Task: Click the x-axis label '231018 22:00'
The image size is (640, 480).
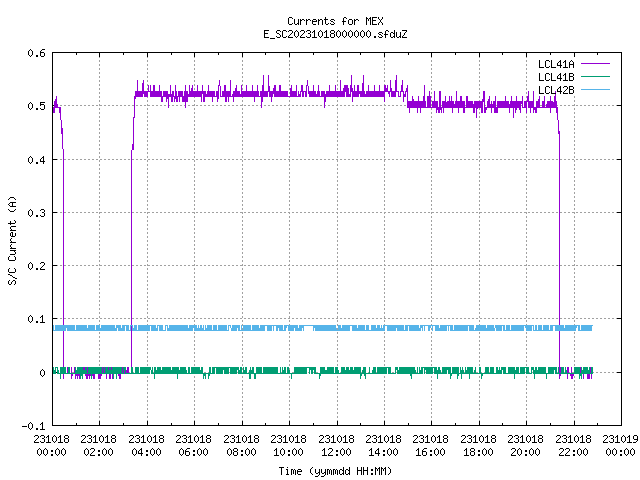Action: pyautogui.click(x=573, y=446)
